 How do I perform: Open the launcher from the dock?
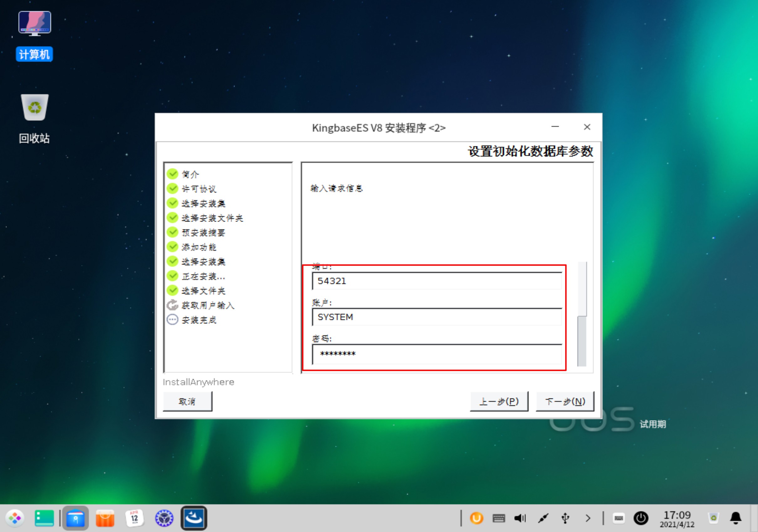tap(14, 518)
